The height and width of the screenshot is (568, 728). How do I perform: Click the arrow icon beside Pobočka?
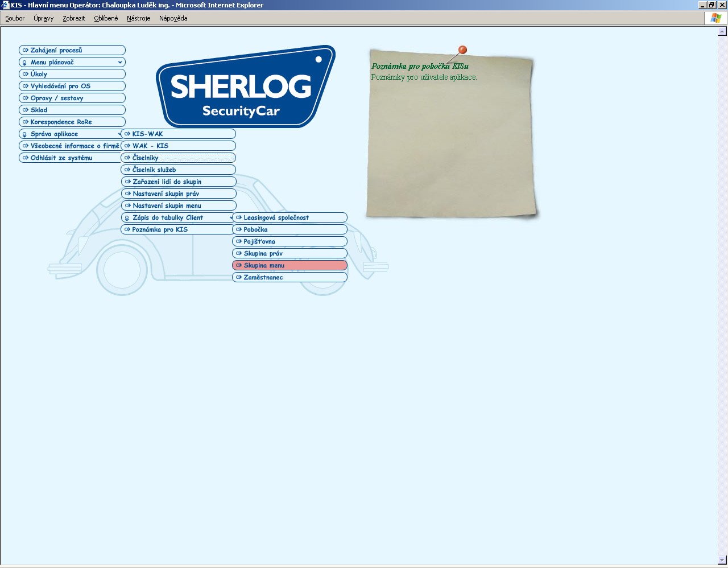coord(239,229)
